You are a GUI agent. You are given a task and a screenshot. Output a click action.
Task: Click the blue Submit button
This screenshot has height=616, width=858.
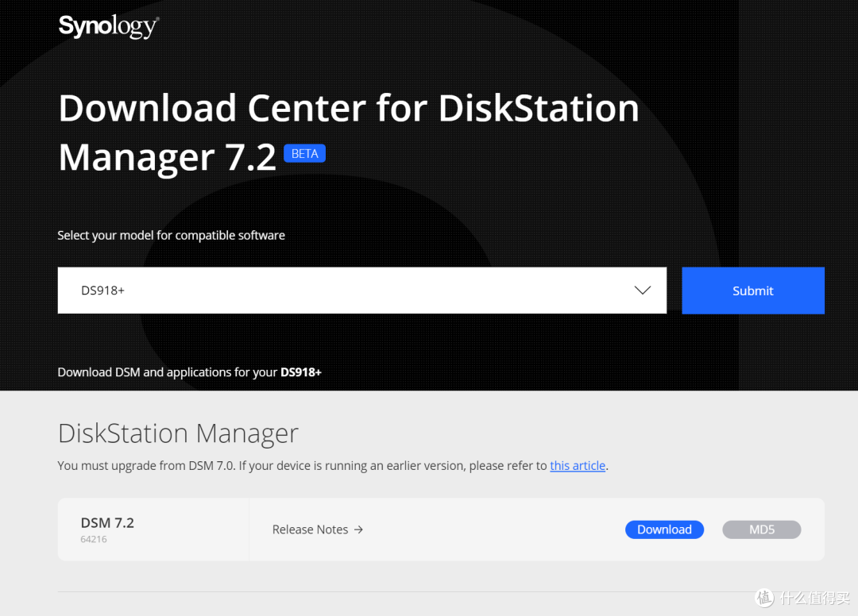tap(753, 291)
